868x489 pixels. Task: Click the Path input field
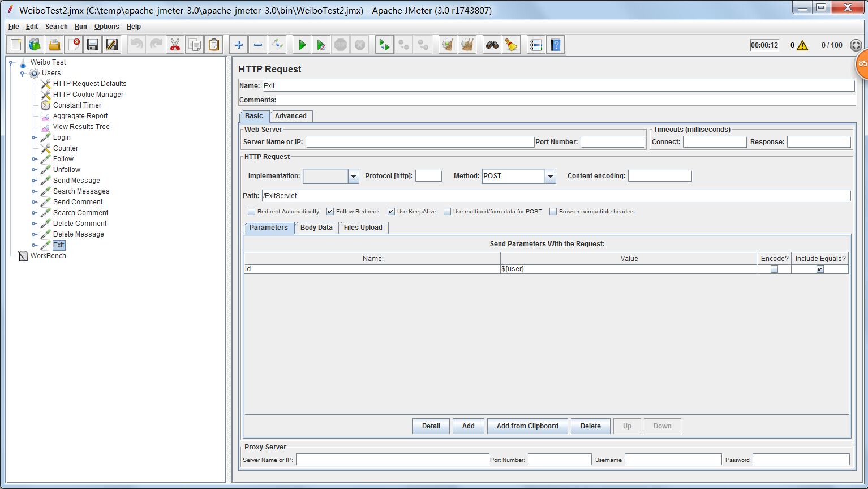click(x=556, y=196)
